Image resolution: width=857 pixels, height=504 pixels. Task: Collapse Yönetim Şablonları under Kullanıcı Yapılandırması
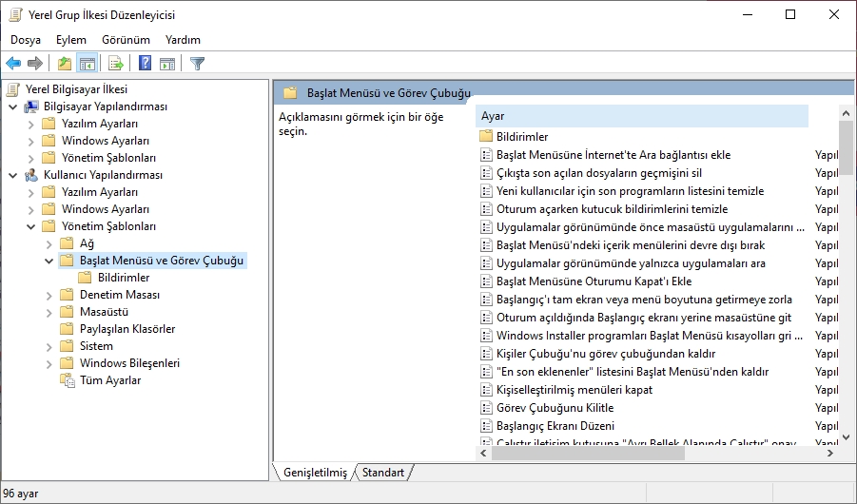(x=31, y=226)
